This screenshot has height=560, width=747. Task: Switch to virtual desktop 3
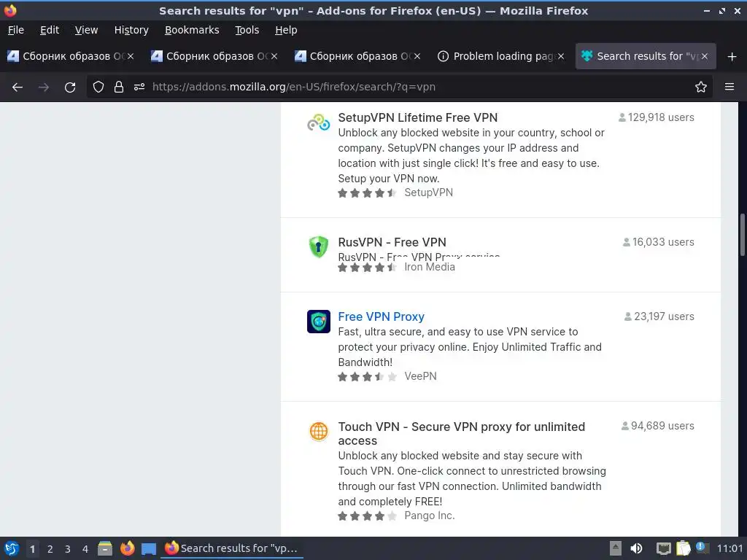[68, 549]
